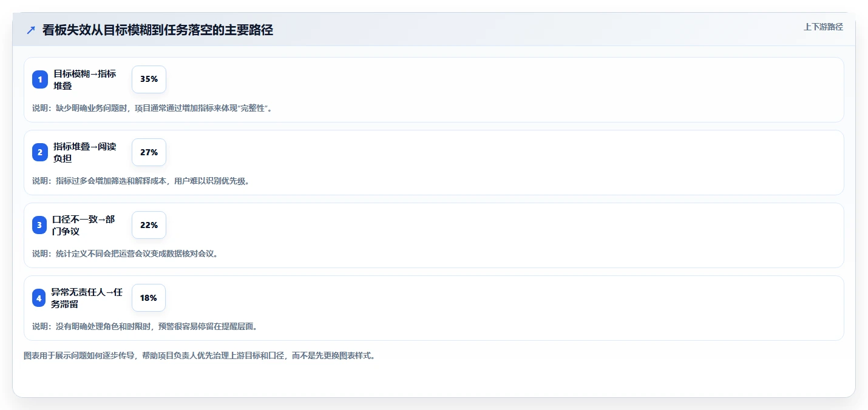Click the footer text starting 图表用于展示问题如何逐步传导

[x=199, y=355]
